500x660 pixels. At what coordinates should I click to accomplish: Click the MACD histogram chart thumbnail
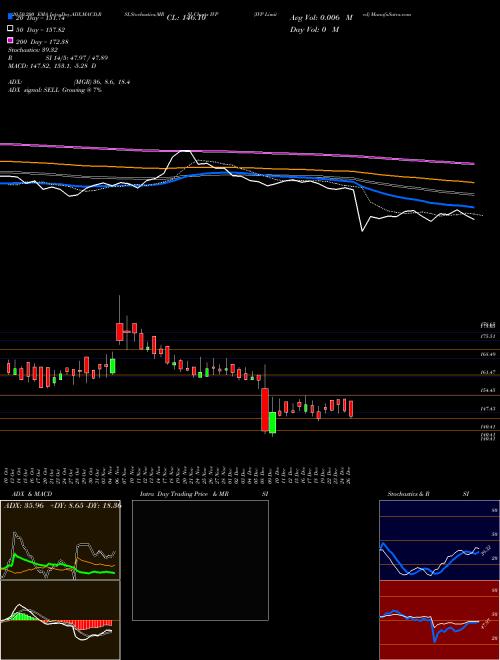coord(60,620)
